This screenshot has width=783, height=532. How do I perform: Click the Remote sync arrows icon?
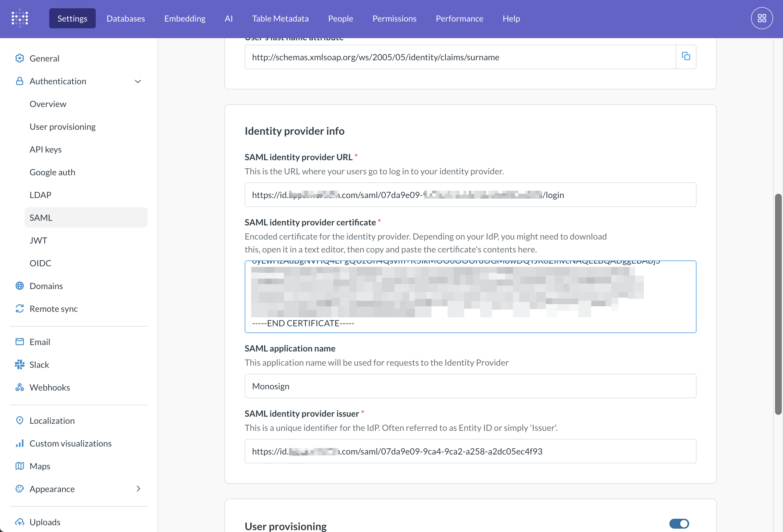19,308
